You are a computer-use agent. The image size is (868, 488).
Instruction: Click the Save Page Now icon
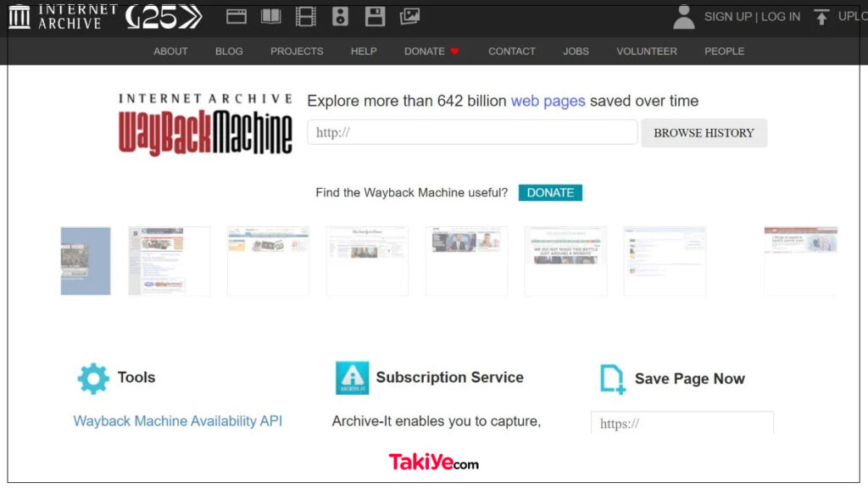pos(612,380)
